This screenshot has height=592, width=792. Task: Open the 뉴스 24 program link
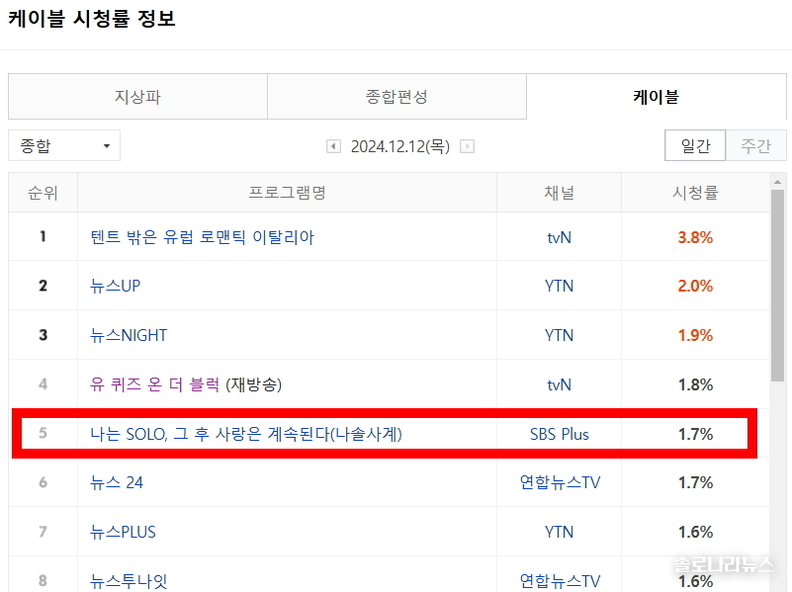point(117,482)
